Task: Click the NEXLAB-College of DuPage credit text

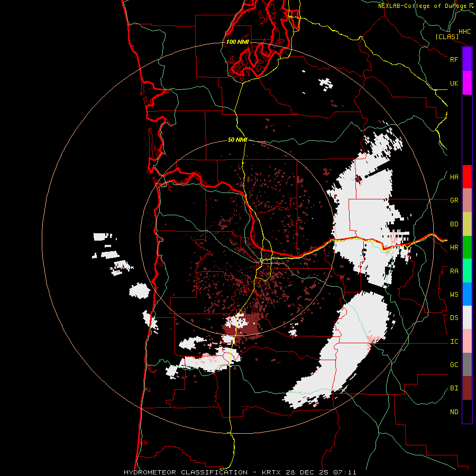Action: click(x=426, y=6)
